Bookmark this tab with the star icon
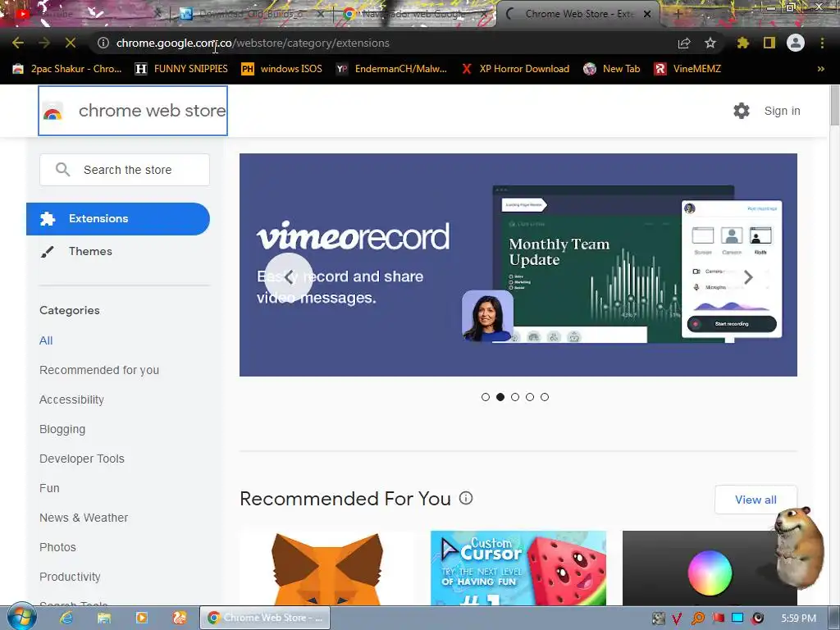 (710, 43)
